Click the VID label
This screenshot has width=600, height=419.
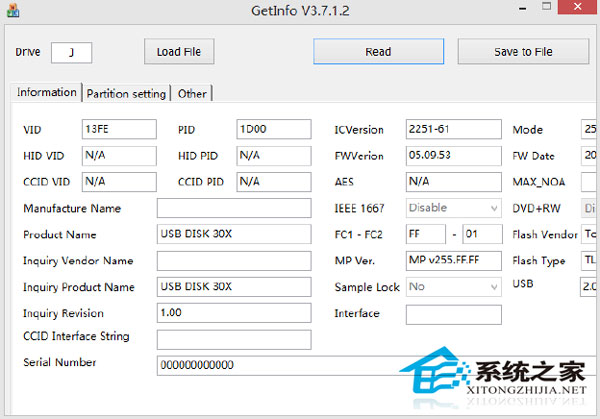[32, 130]
